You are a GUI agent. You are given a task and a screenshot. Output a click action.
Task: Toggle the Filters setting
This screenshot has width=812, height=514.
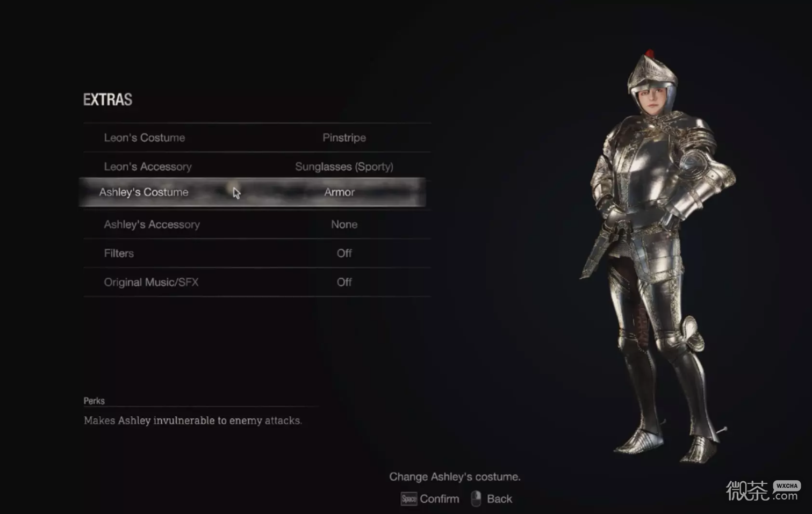click(x=257, y=254)
